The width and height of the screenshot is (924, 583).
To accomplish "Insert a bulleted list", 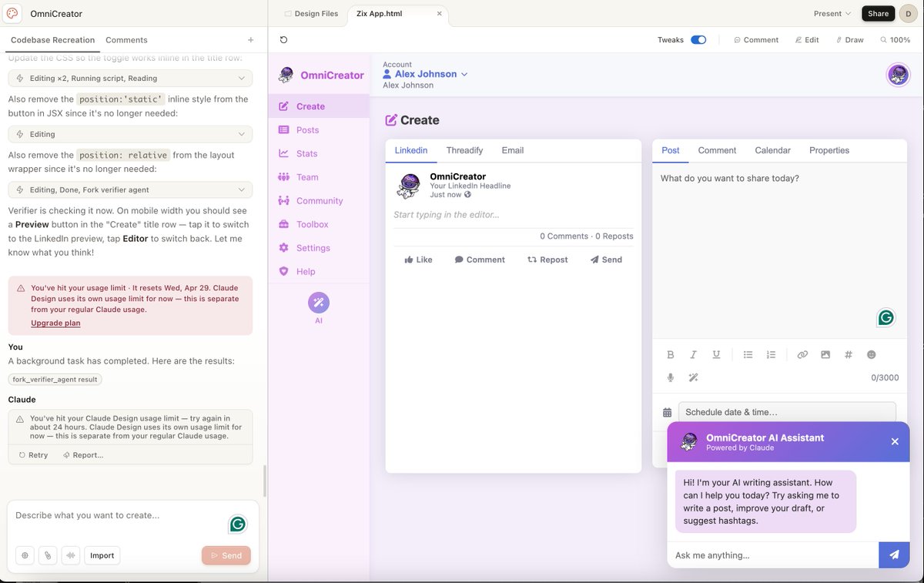I will (748, 355).
